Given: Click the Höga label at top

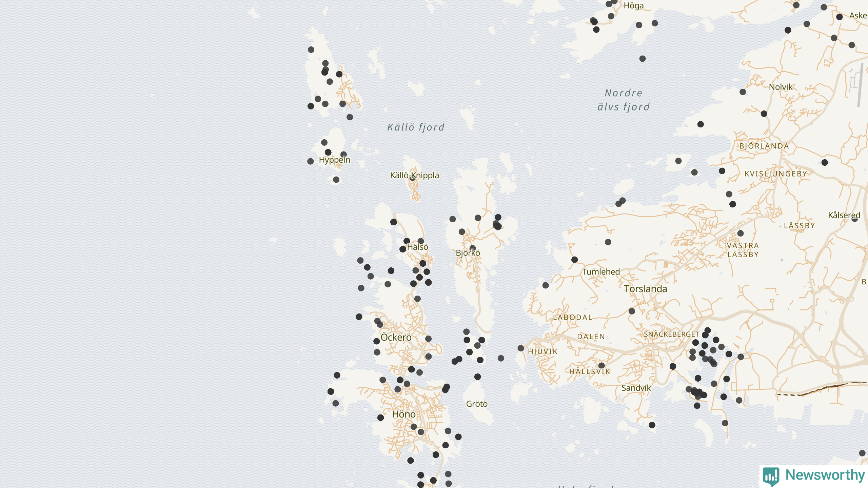Looking at the screenshot, I should coord(634,6).
